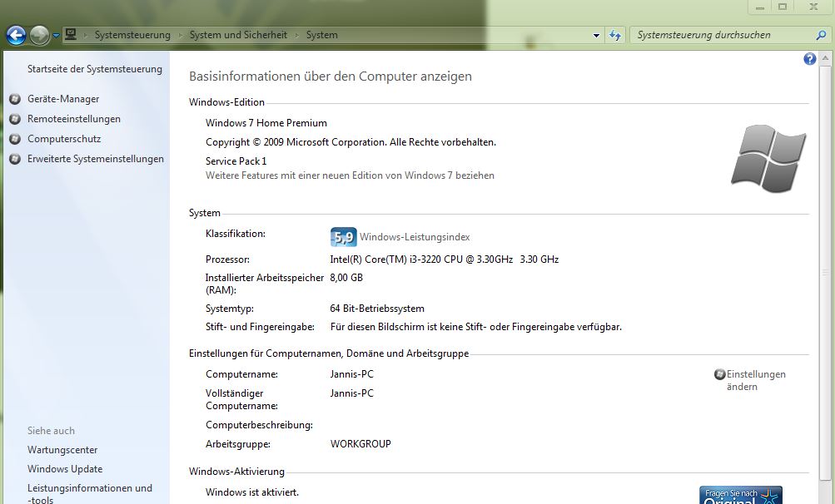This screenshot has height=504, width=835.
Task: Click the Windows logo image
Action: tap(768, 159)
